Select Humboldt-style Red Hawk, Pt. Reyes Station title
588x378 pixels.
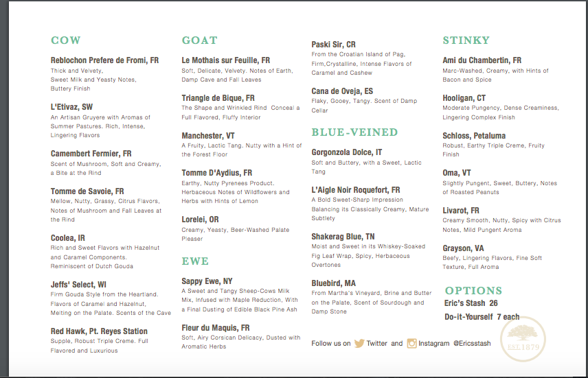pos(99,331)
